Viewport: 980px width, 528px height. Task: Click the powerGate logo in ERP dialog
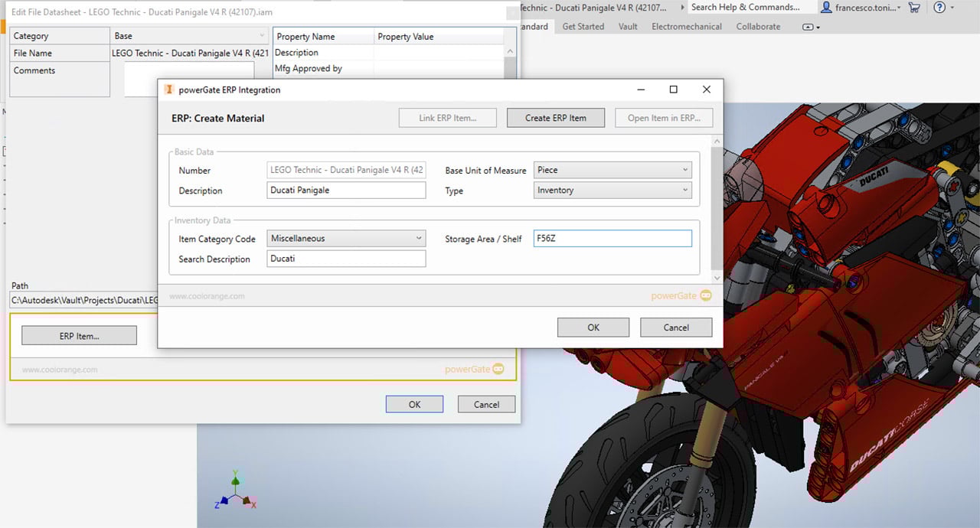(x=680, y=296)
